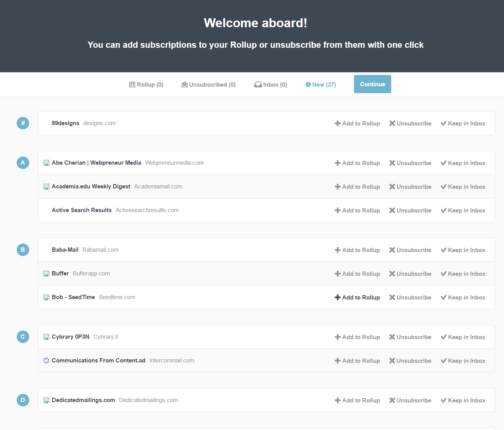Viewport: 504px width, 430px height.
Task: Add Baba-Mail to Rollup
Action: (357, 250)
